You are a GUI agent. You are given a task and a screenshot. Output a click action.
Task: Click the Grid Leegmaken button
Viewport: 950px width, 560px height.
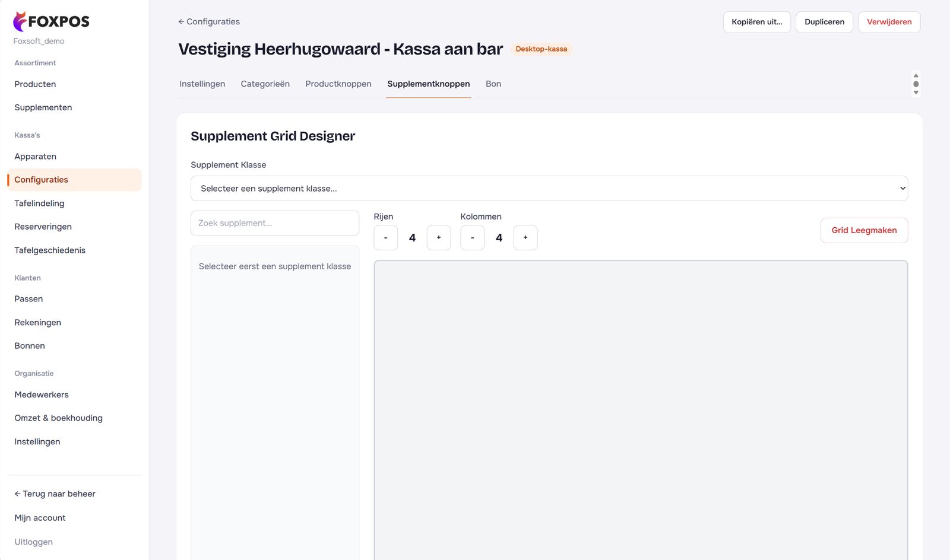864,230
